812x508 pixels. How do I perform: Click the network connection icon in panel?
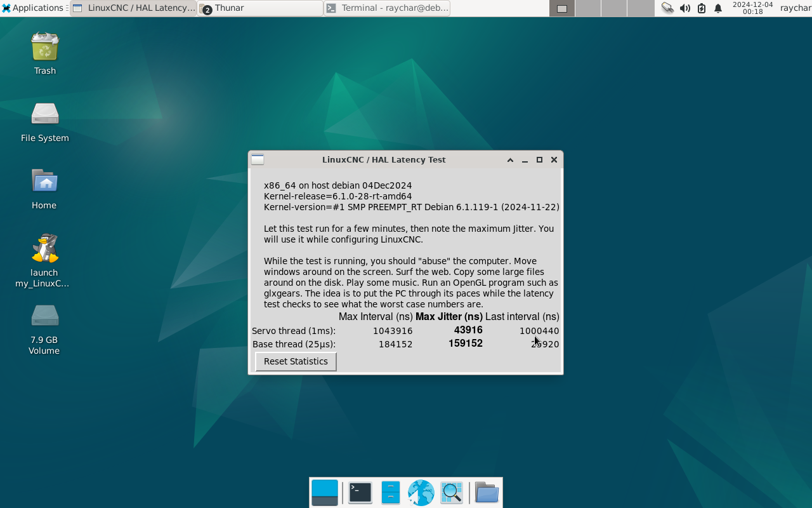coord(667,8)
